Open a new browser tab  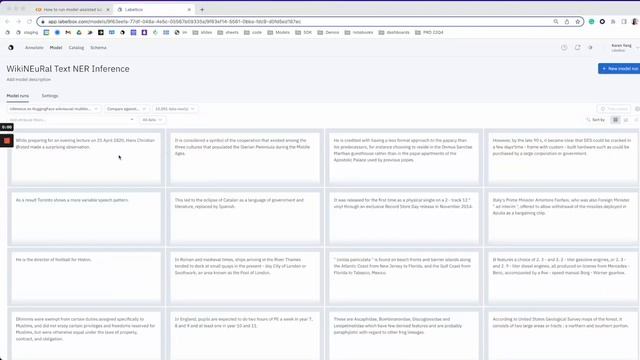[202, 9]
